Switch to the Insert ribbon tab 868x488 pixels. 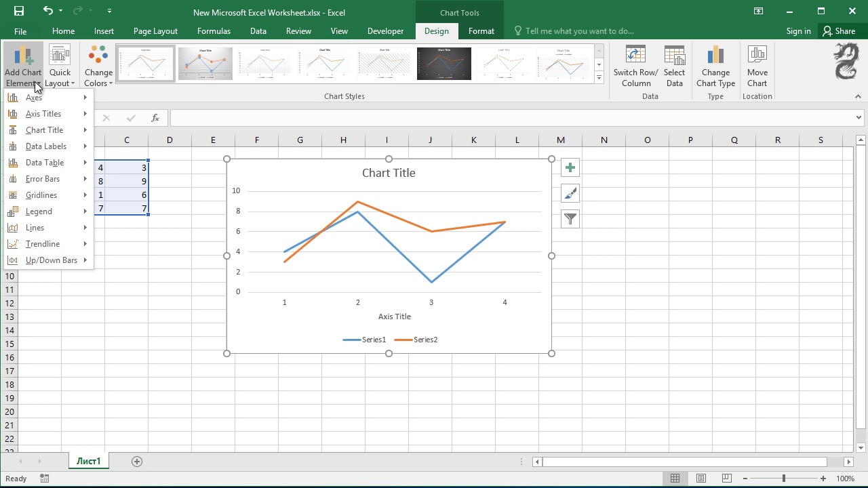[x=104, y=31]
